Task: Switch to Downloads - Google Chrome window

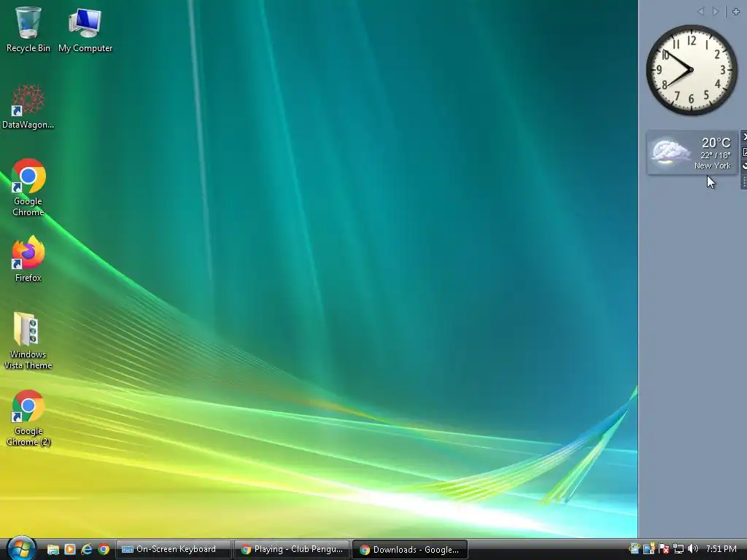Action: 410,550
